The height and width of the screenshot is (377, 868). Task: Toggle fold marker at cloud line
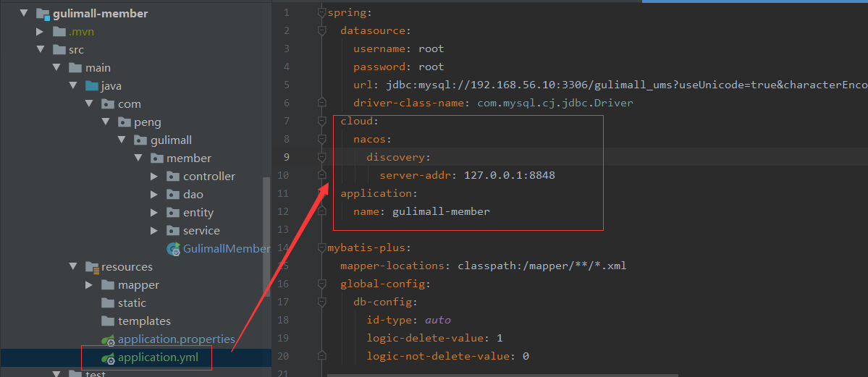(321, 122)
